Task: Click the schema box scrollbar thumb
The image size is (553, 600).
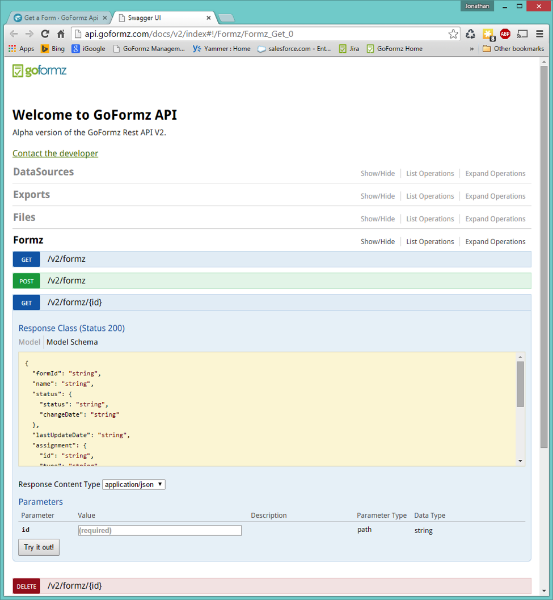Action: (x=520, y=384)
